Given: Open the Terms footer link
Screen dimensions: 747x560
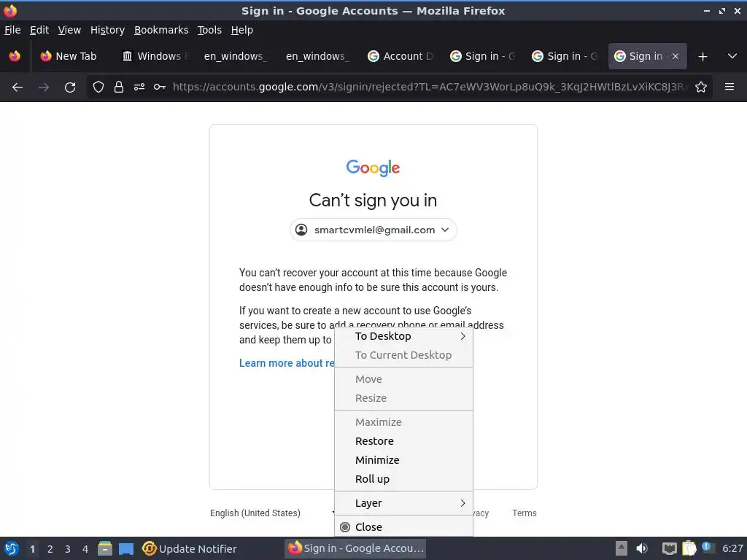Looking at the screenshot, I should coord(524,513).
